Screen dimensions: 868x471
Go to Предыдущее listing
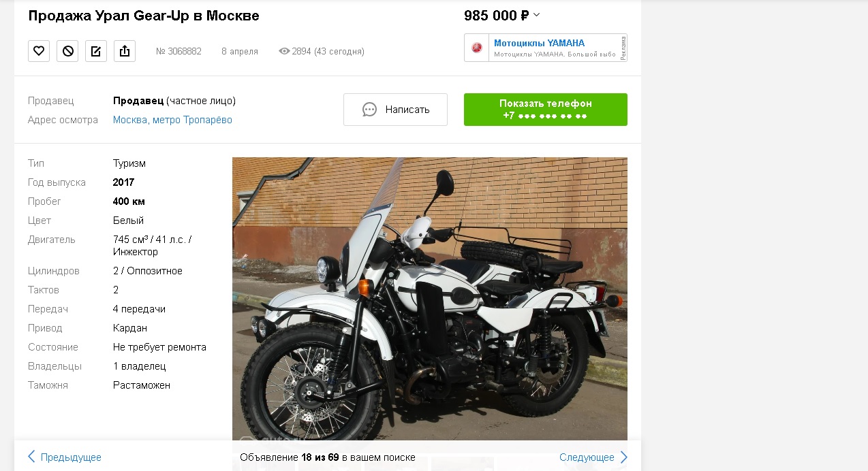click(x=71, y=457)
